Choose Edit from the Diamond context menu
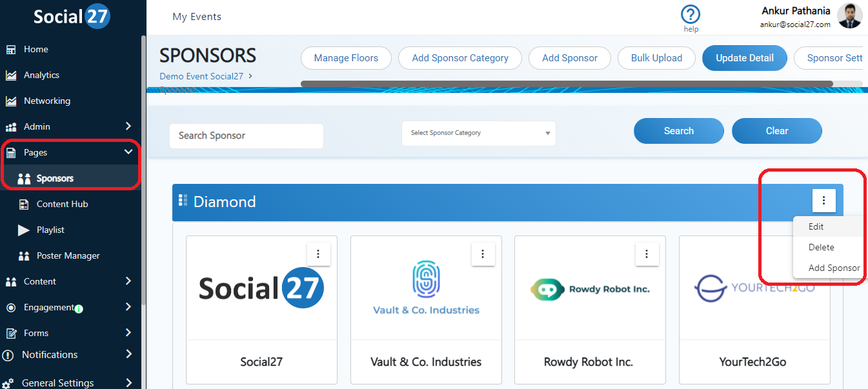 pos(816,226)
